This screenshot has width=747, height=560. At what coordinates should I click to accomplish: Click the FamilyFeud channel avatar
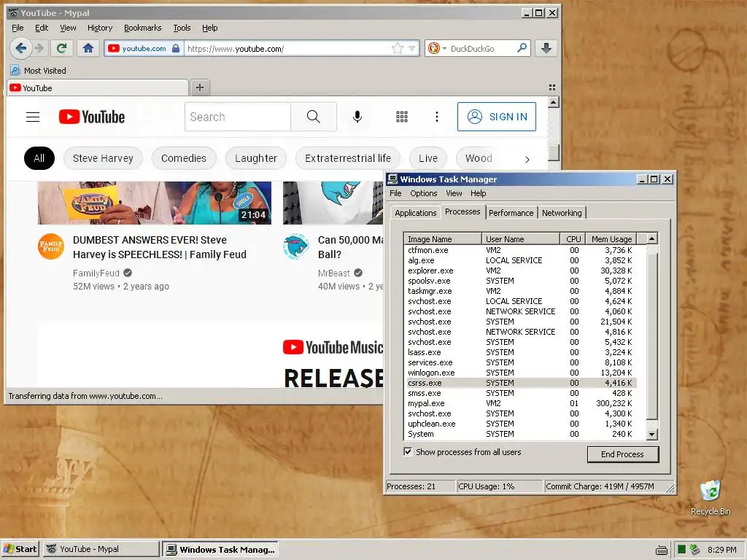coord(51,246)
